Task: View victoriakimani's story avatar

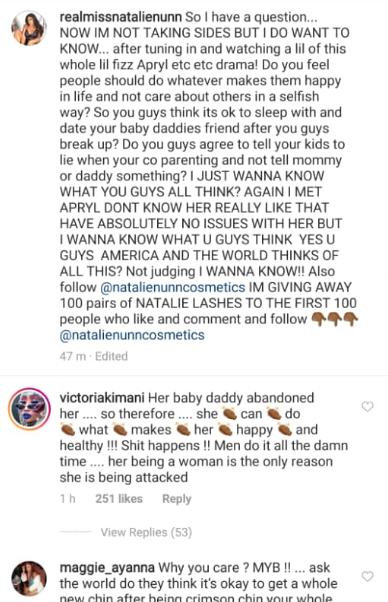Action: coord(29,408)
